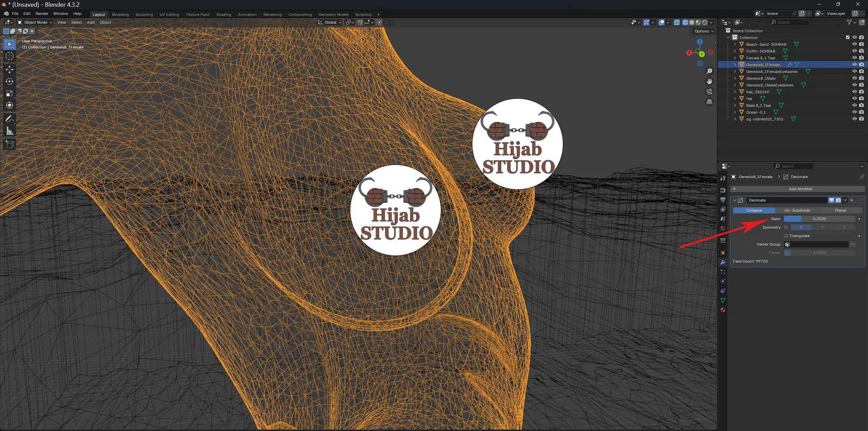Activate the Rotate tool
Image resolution: width=868 pixels, height=431 pixels.
9,81
